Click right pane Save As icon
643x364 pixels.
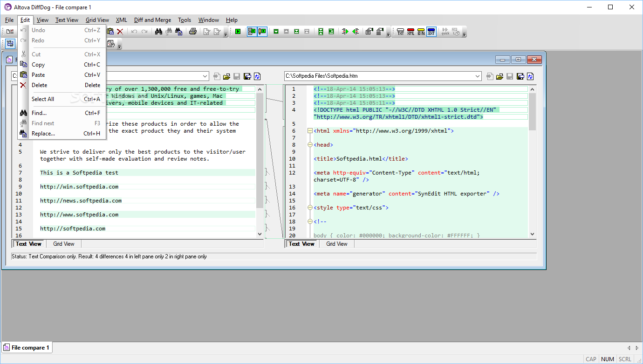click(x=520, y=76)
